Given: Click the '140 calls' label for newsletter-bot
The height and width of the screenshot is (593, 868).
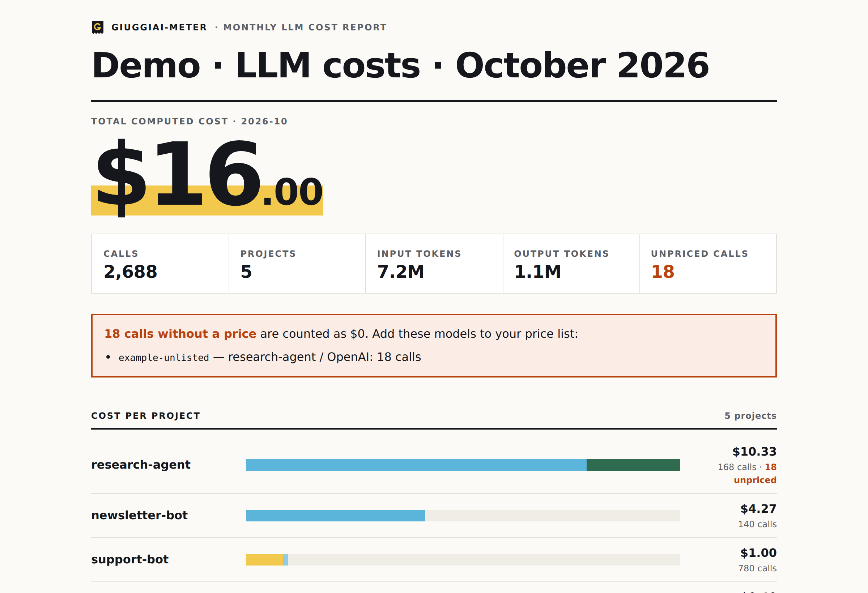Looking at the screenshot, I should tap(757, 524).
